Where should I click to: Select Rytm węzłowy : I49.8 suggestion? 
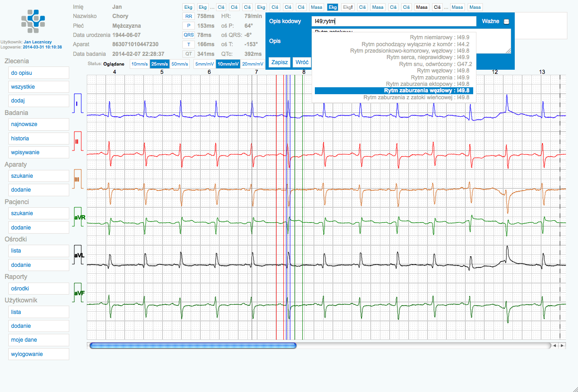coord(393,71)
